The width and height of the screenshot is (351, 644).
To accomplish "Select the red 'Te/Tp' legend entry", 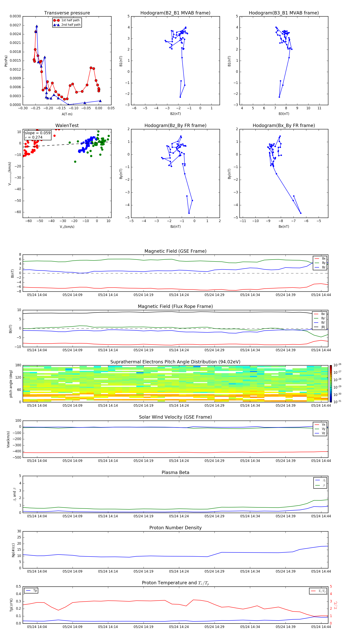I will point(318,591).
